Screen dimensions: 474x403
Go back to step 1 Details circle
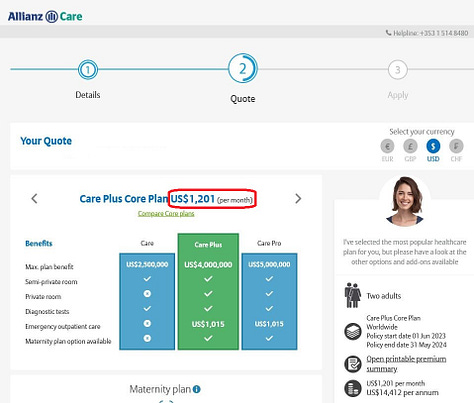(x=88, y=70)
